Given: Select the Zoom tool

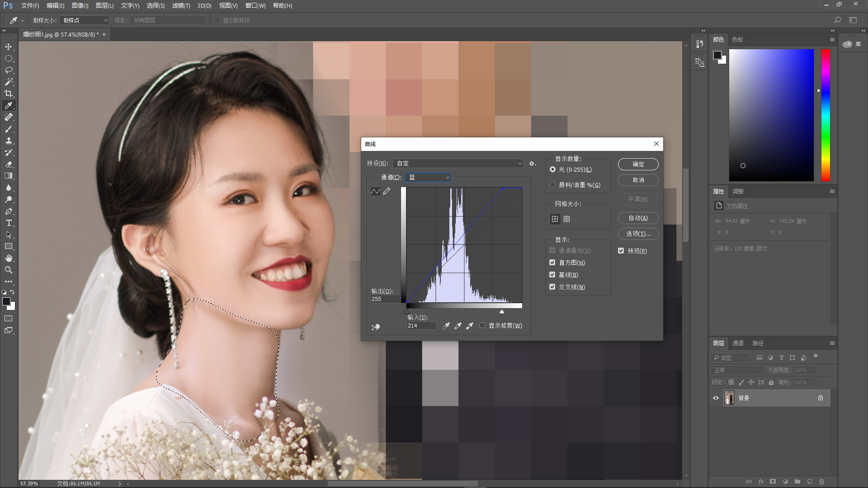Looking at the screenshot, I should pyautogui.click(x=9, y=270).
